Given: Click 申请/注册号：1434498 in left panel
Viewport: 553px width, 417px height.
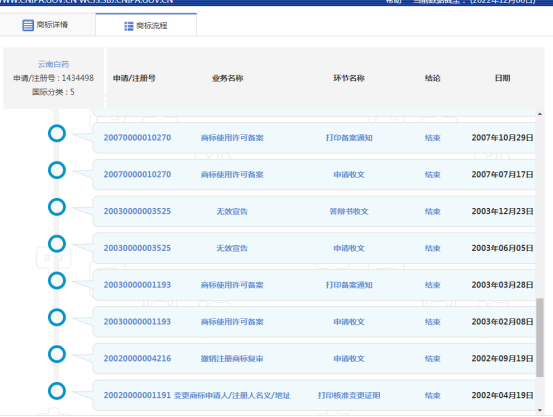Looking at the screenshot, I should (54, 78).
